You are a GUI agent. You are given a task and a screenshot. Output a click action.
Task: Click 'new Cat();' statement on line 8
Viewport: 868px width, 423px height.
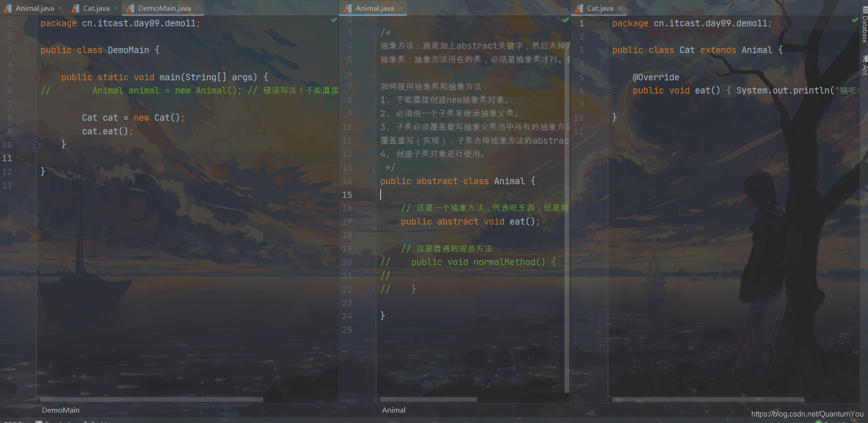(159, 118)
